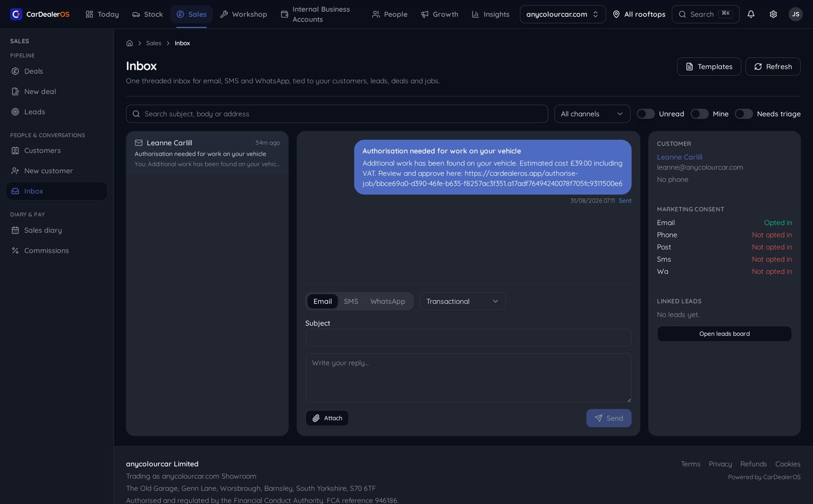Open the settings gear icon
The height and width of the screenshot is (504, 813).
[773, 14]
